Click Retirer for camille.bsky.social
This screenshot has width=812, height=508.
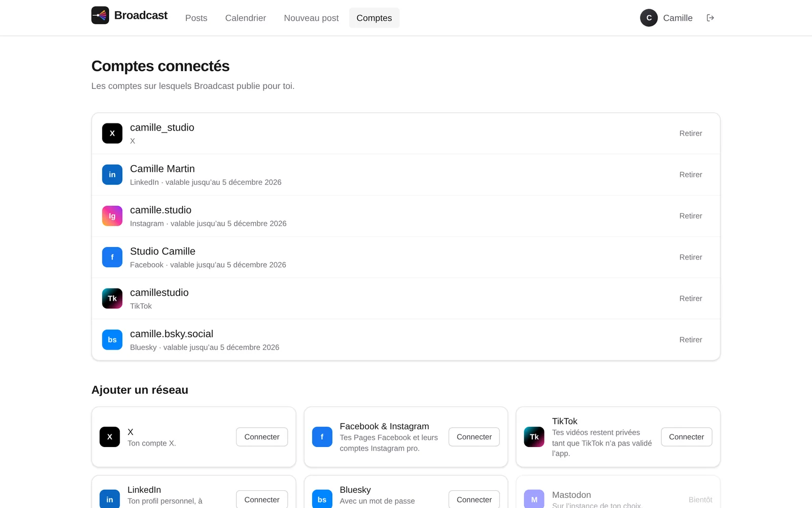pyautogui.click(x=691, y=340)
